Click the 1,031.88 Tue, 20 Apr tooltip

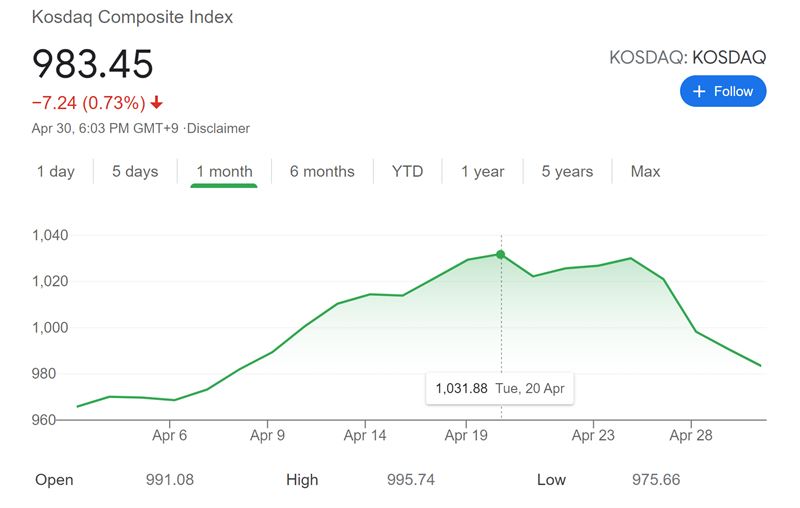point(500,388)
